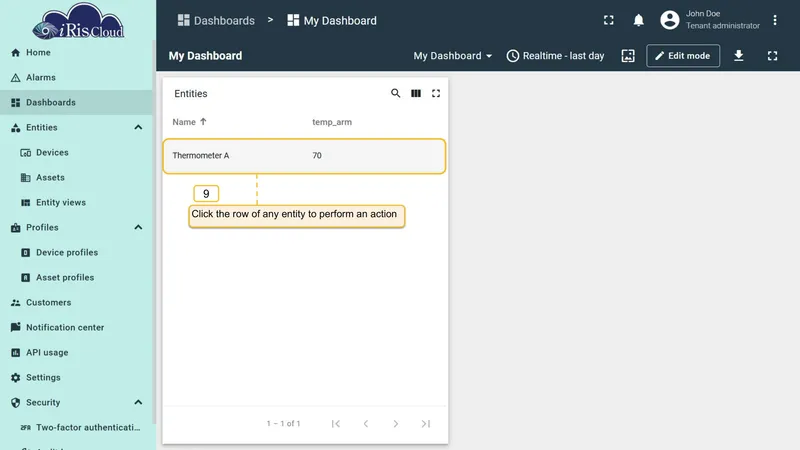This screenshot has width=800, height=450.
Task: Show columns selector in Entities widget
Action: tap(416, 93)
